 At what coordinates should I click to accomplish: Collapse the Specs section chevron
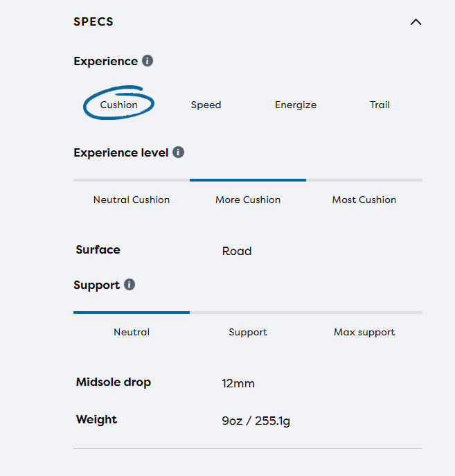416,22
